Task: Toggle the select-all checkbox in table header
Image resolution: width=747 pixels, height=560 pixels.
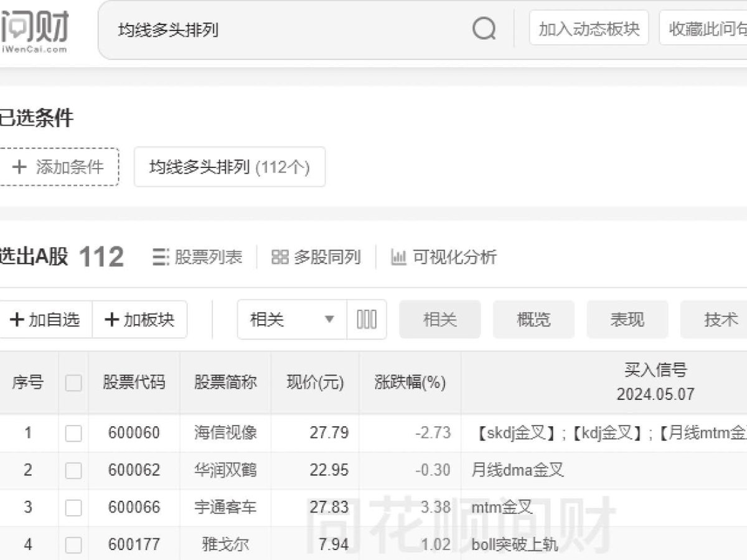Action: (73, 383)
